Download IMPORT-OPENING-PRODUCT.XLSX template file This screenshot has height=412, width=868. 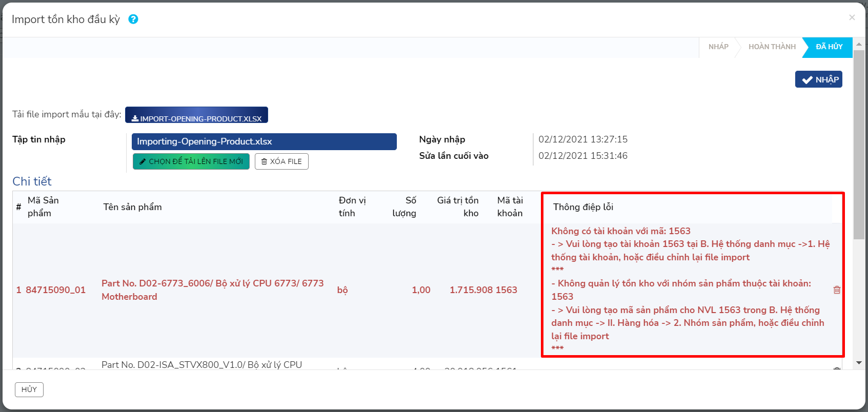196,115
